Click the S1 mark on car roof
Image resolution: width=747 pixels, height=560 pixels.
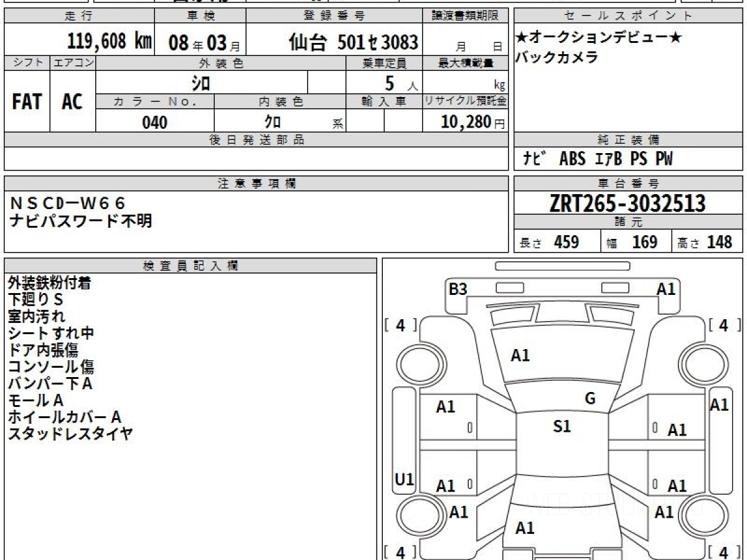(x=562, y=427)
